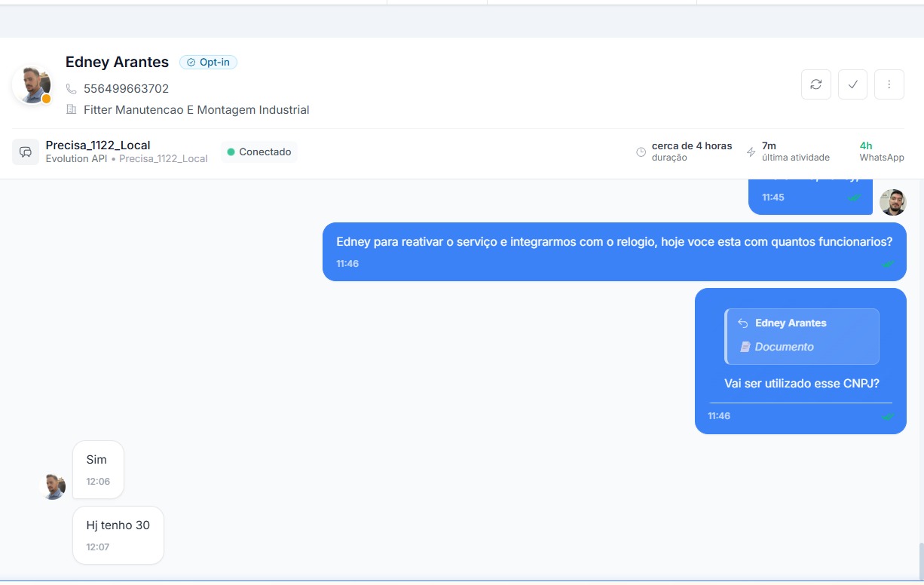Mark conversation resolved with checkmark button
Viewport: 924px width, 585px height.
click(852, 84)
